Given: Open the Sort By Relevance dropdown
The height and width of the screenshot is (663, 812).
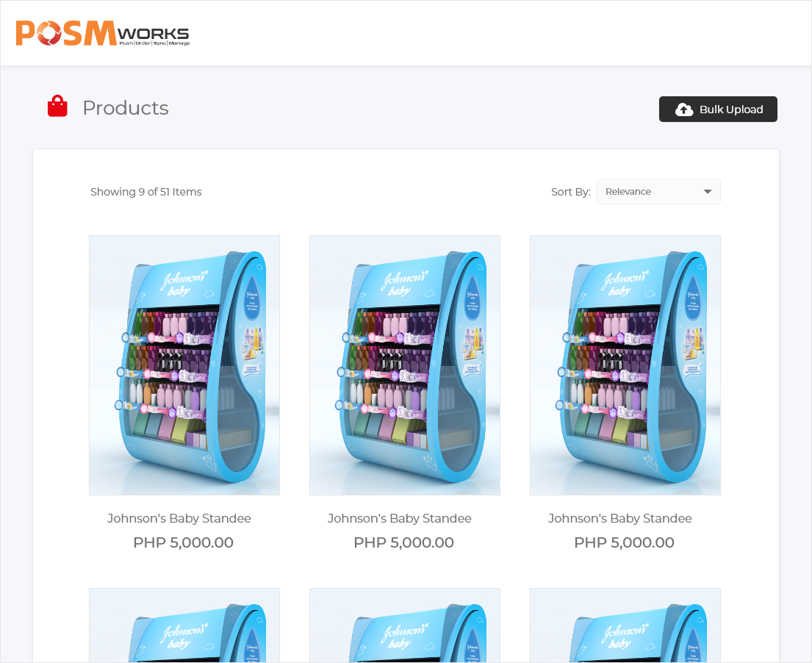Looking at the screenshot, I should [658, 192].
